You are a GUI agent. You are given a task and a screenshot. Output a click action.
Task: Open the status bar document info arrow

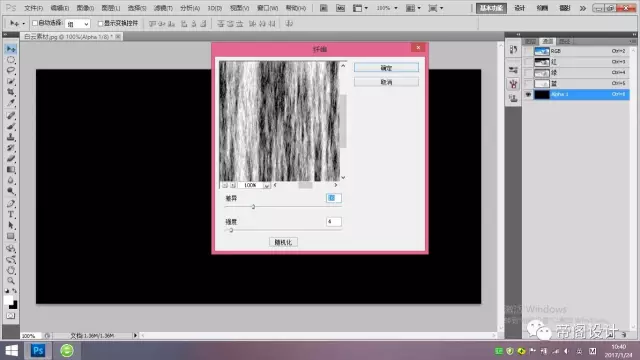(135, 336)
